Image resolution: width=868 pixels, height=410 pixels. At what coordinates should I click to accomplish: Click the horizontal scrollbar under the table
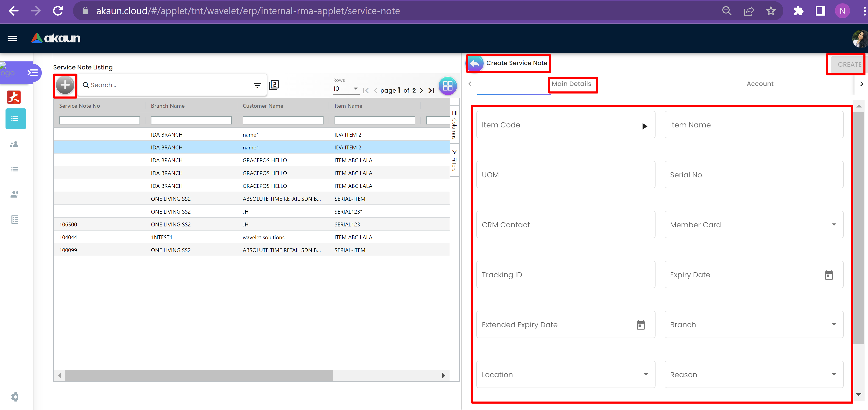tap(199, 375)
